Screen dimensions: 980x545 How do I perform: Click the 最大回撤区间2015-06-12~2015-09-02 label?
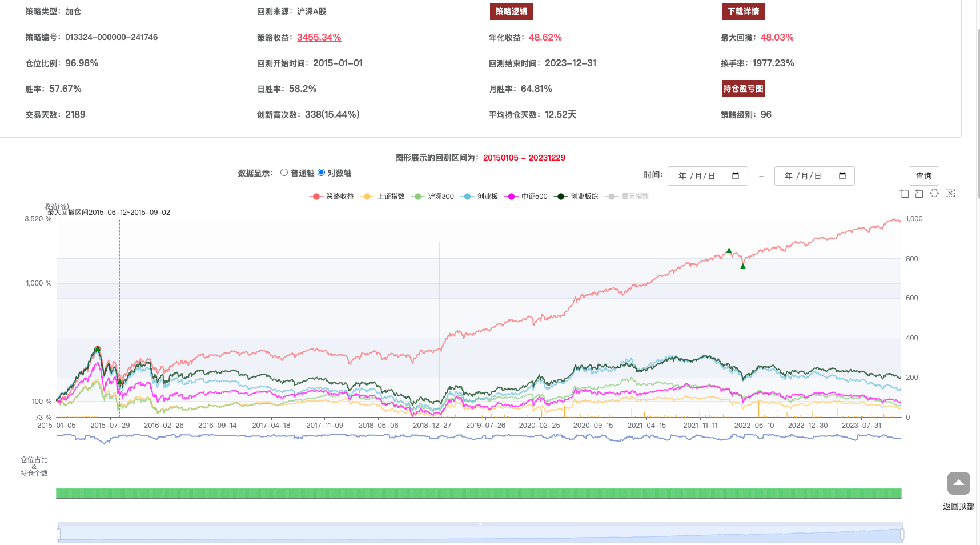[109, 213]
